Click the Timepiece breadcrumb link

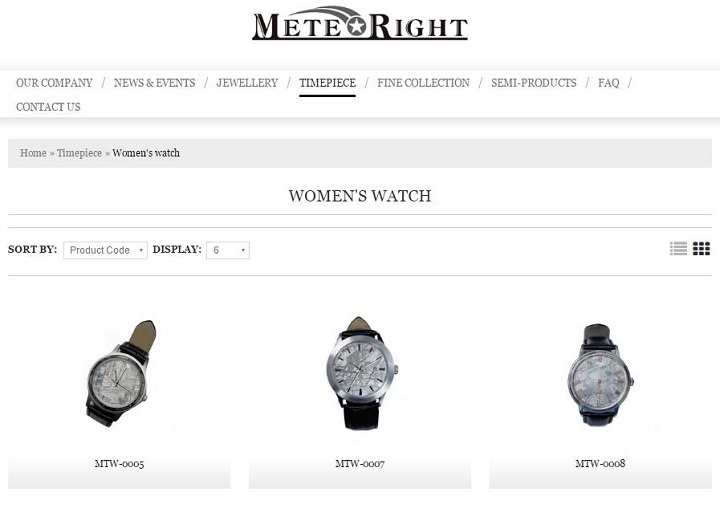(79, 153)
